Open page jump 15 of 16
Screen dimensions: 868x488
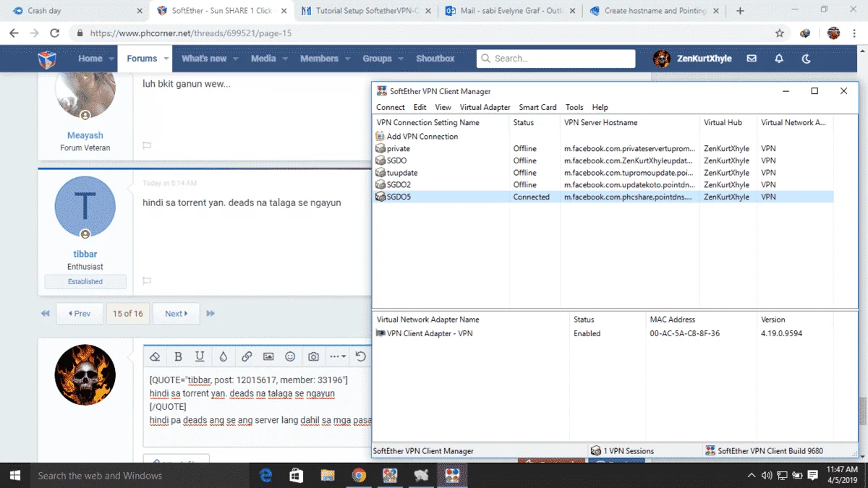[128, 314]
